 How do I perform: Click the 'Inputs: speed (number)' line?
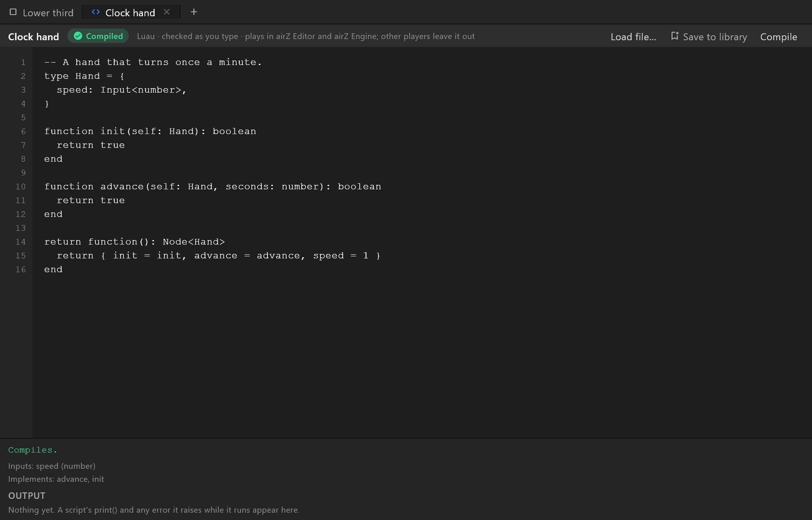pos(52,466)
